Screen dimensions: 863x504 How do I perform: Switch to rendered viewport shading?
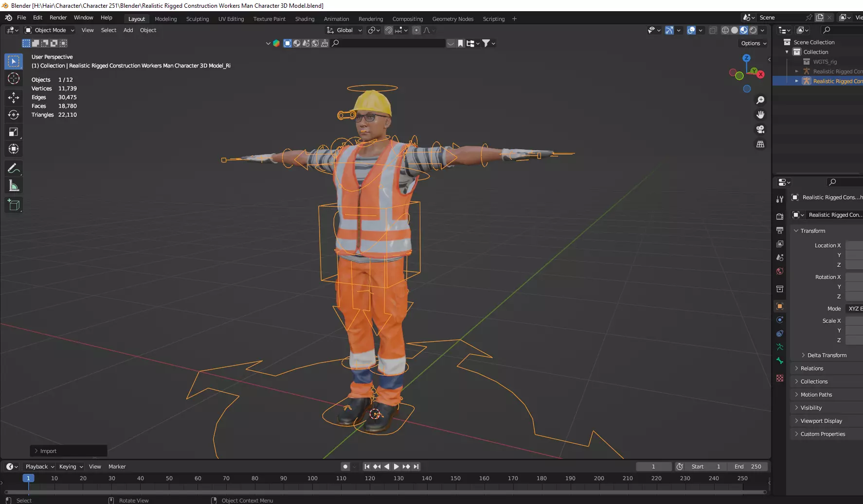[753, 30]
